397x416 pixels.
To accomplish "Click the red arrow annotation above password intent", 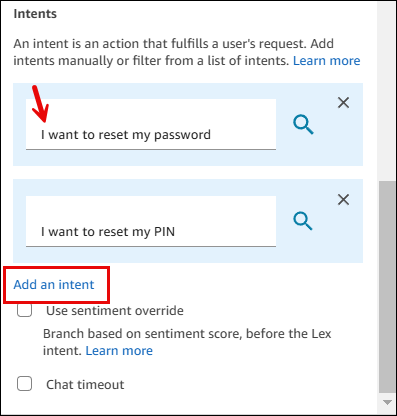I will click(40, 104).
